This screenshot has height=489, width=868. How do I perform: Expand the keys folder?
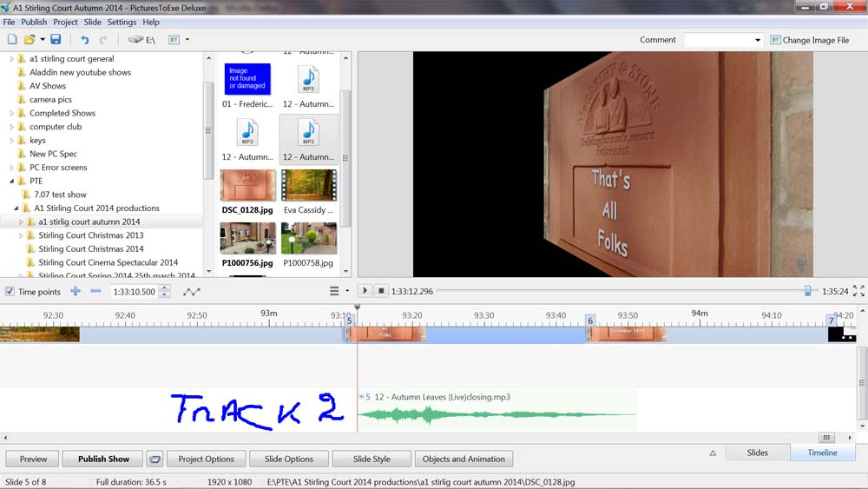click(x=11, y=140)
